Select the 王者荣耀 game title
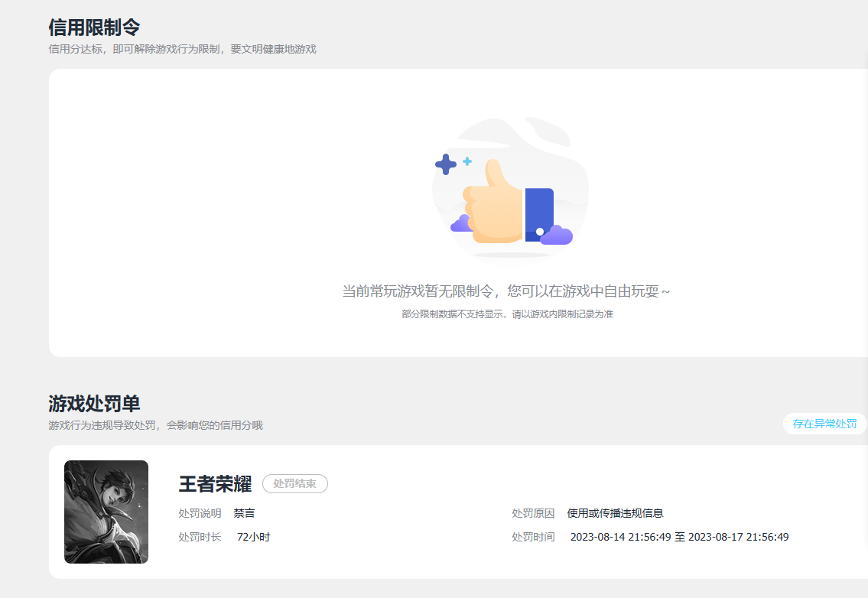 coord(215,484)
